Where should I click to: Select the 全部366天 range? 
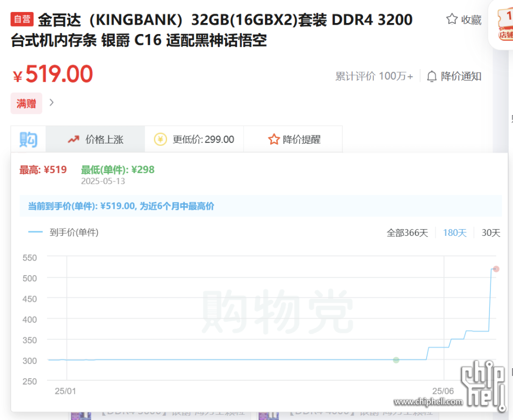407,233
